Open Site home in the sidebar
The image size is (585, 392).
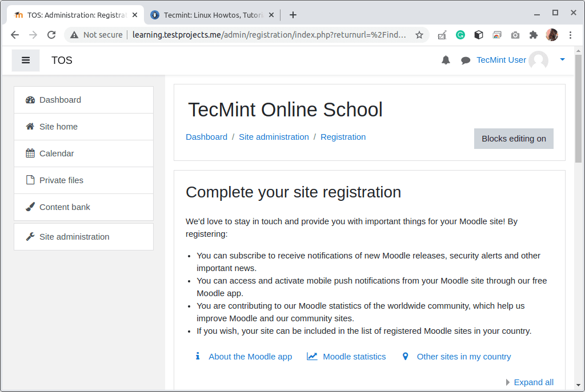(x=83, y=127)
